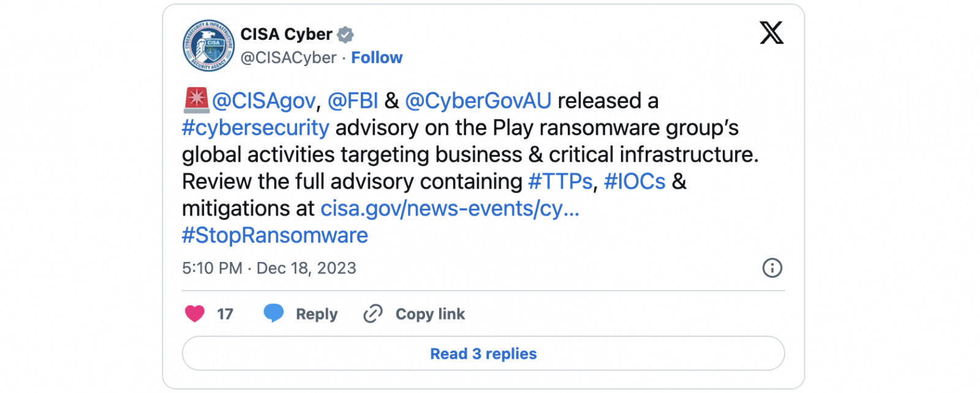Follow the CISA Cyber account

pyautogui.click(x=377, y=58)
